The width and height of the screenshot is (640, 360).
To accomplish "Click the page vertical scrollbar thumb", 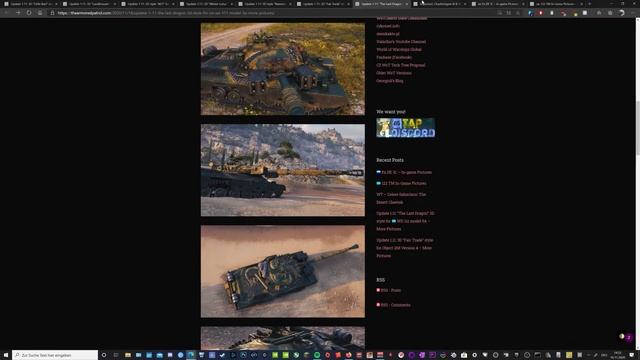I will click(638, 128).
